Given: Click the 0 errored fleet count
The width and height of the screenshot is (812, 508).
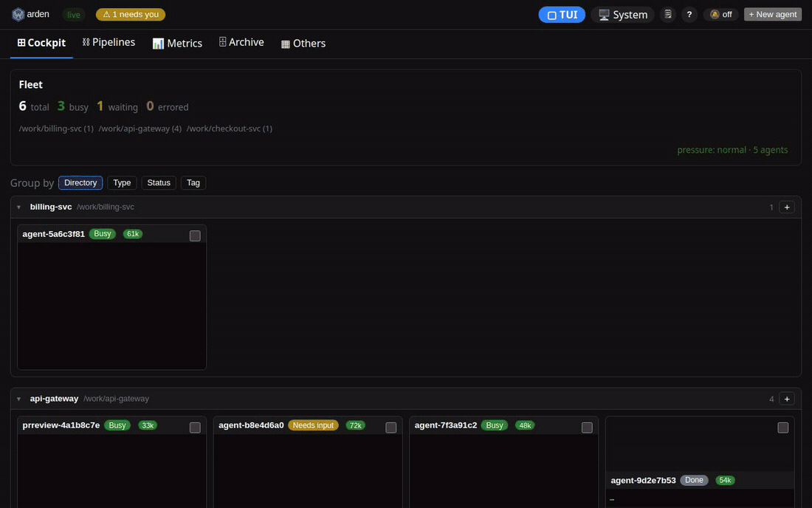Looking at the screenshot, I should [x=168, y=106].
